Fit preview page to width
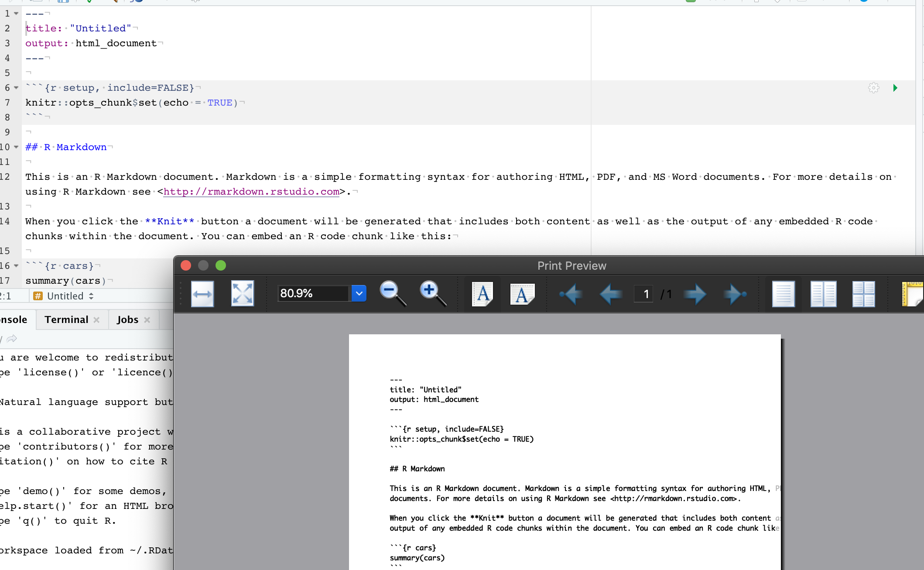This screenshot has height=570, width=924. click(x=202, y=294)
